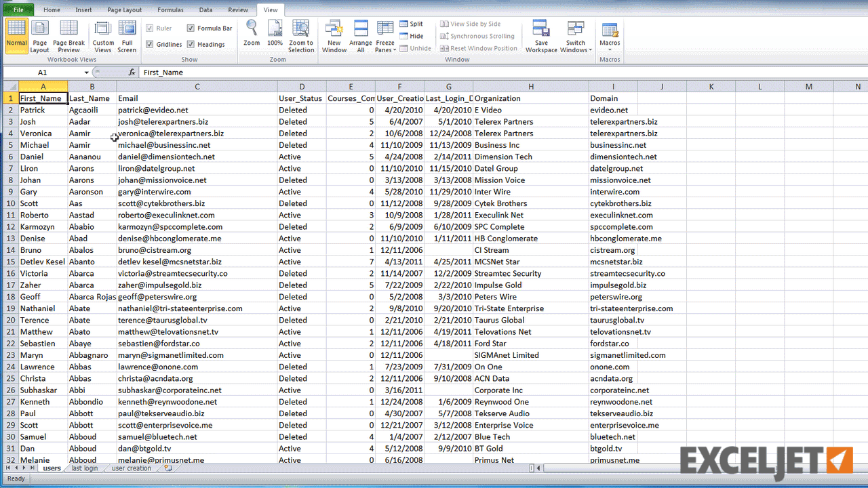Open the Zoom dialog
The height and width of the screenshot is (488, 868).
pos(251,35)
